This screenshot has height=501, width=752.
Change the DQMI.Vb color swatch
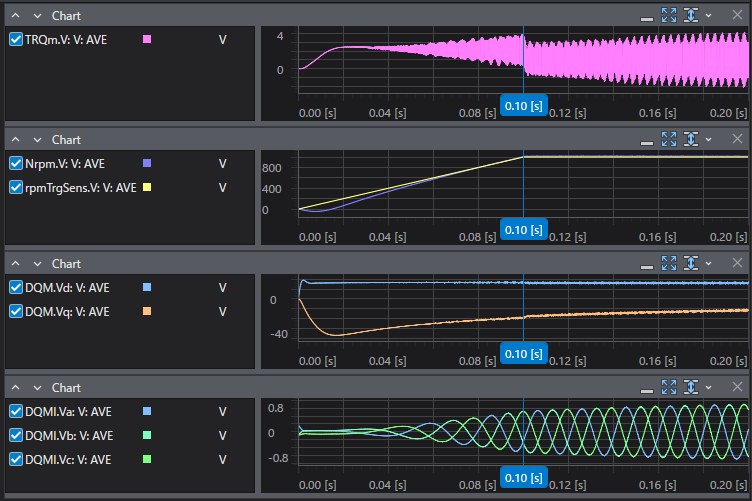(147, 435)
